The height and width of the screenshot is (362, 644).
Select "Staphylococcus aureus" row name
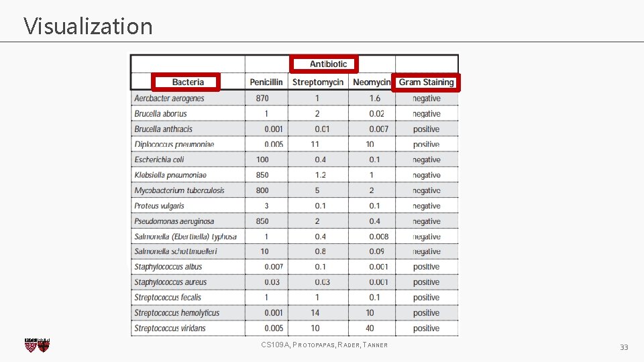[170, 282]
